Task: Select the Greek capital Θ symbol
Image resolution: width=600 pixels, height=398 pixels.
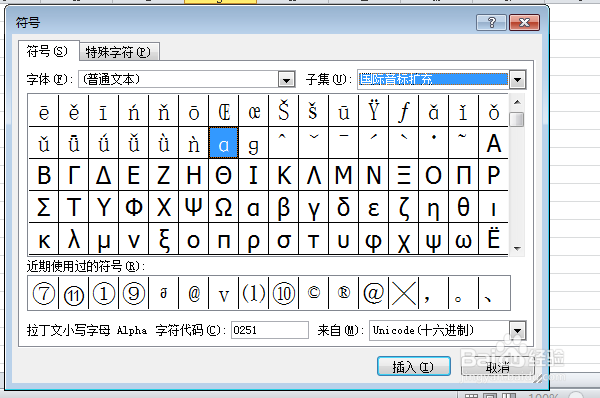Action: point(223,175)
